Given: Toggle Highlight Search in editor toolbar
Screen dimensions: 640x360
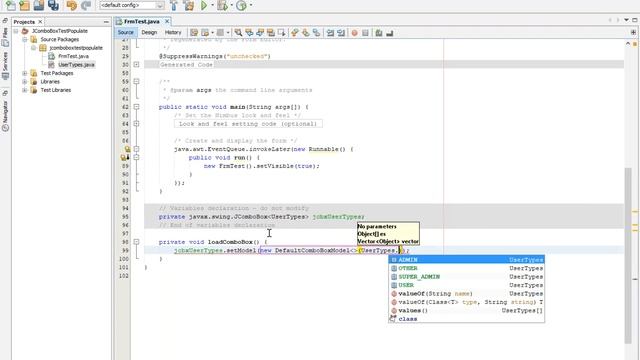Looking at the screenshot, I should [x=271, y=33].
